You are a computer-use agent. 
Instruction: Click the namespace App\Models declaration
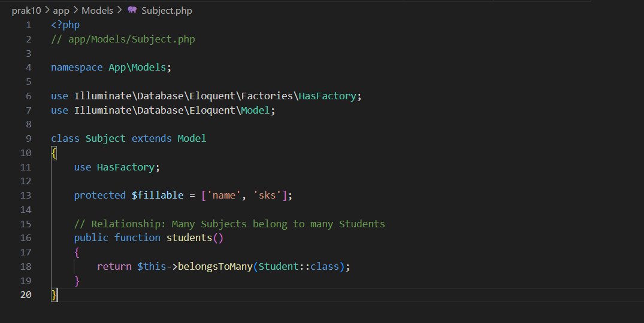point(111,68)
